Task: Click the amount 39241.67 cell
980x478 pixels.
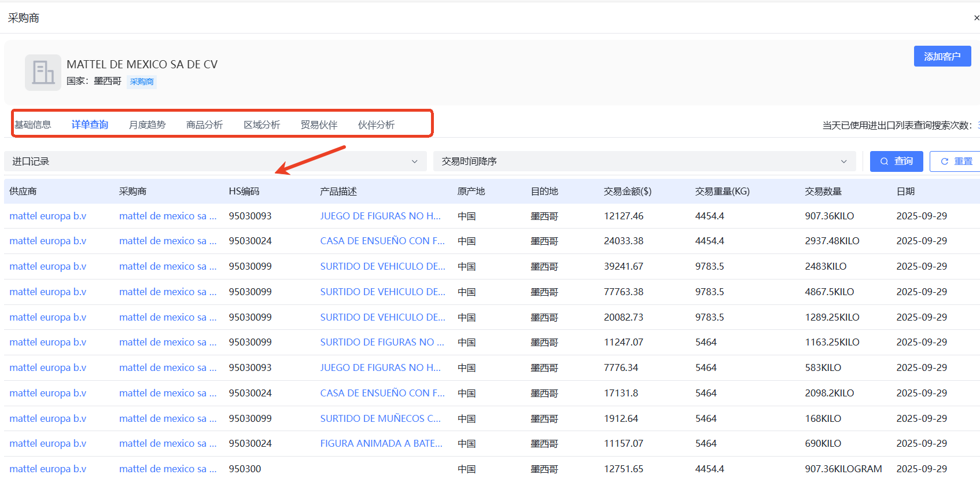Action: (x=624, y=266)
